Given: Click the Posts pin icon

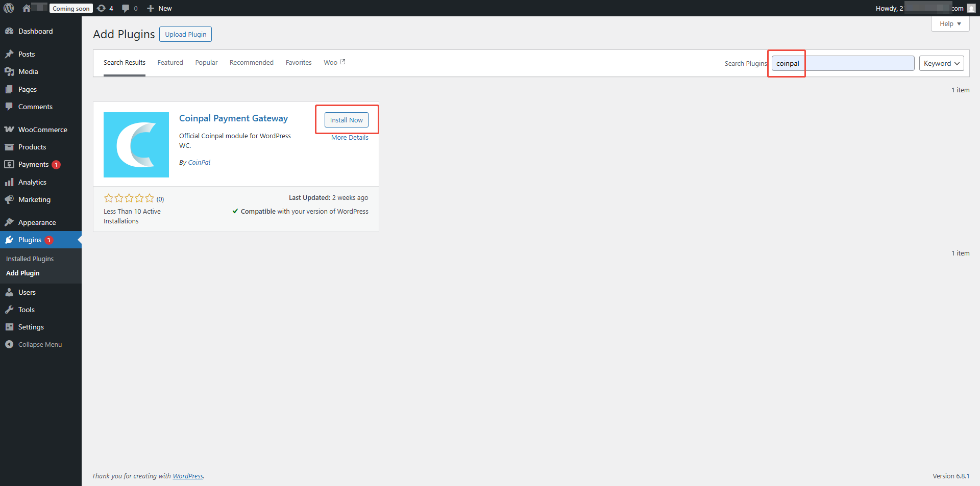Looking at the screenshot, I should point(9,54).
